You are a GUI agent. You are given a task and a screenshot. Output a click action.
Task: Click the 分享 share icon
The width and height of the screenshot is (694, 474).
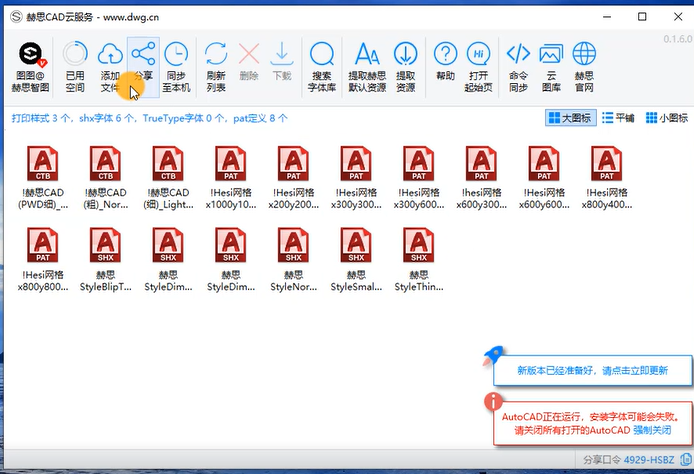[x=143, y=66]
